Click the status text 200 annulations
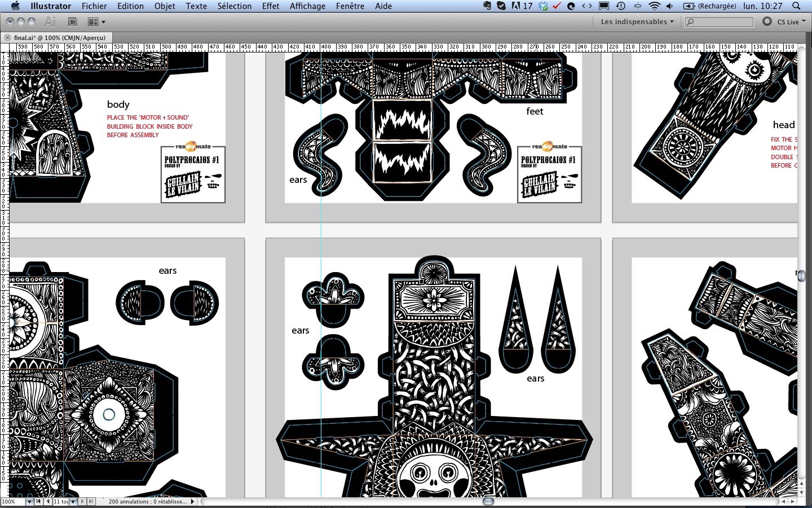The height and width of the screenshot is (508, 812). [x=148, y=501]
